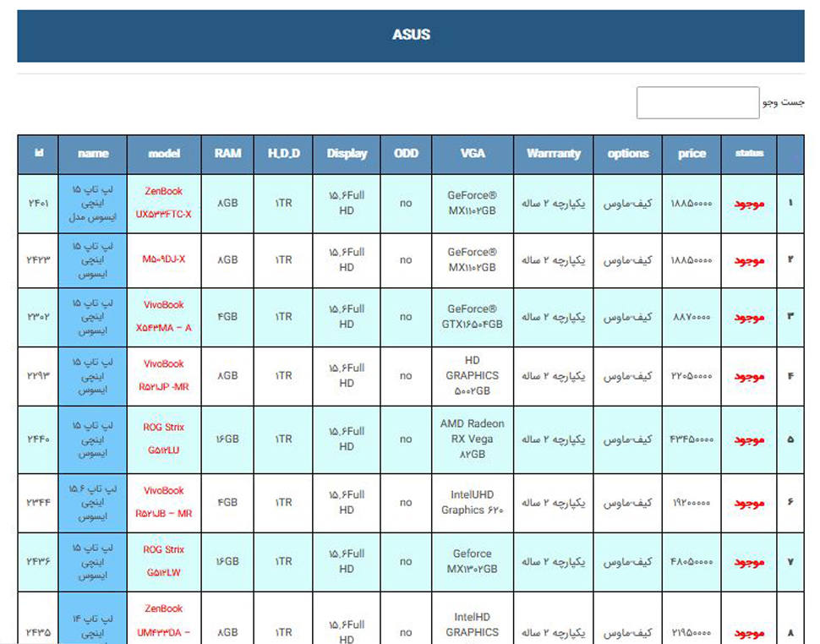Click the VGA column header
The width and height of the screenshot is (820, 644).
[473, 154]
